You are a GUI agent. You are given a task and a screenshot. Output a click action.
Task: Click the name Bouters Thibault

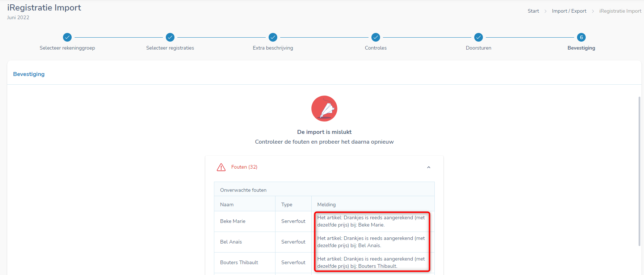tap(239, 262)
